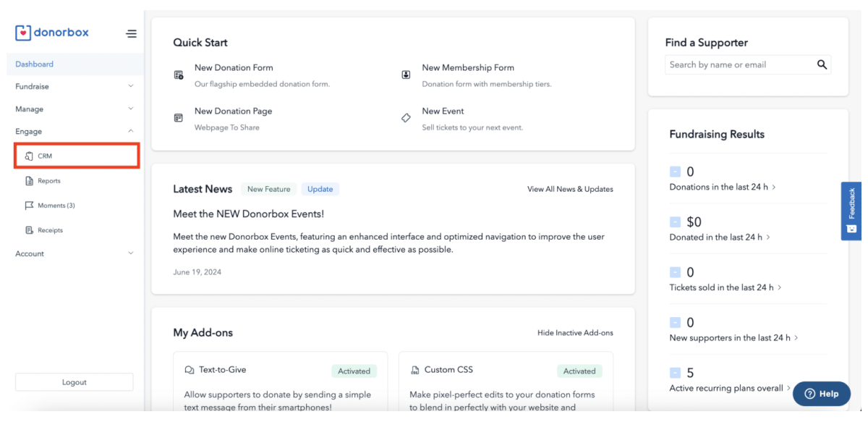Collapse the Engage menu chevron
The image size is (868, 430).
point(131,131)
